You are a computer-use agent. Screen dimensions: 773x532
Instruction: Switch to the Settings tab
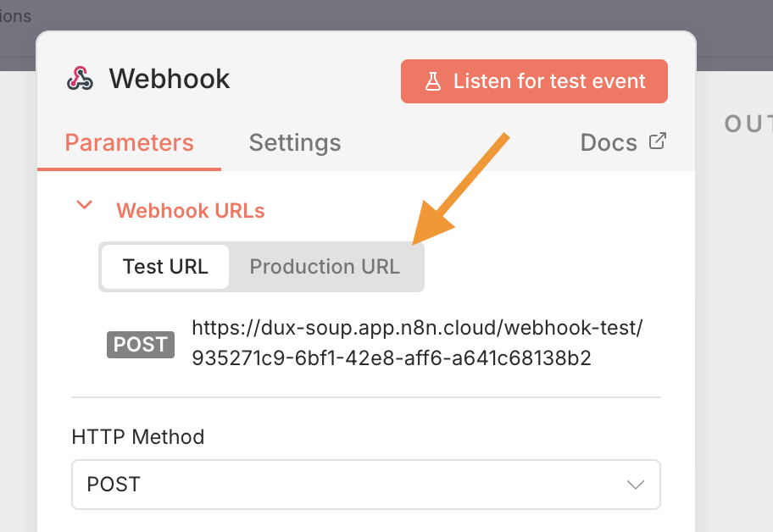295,142
